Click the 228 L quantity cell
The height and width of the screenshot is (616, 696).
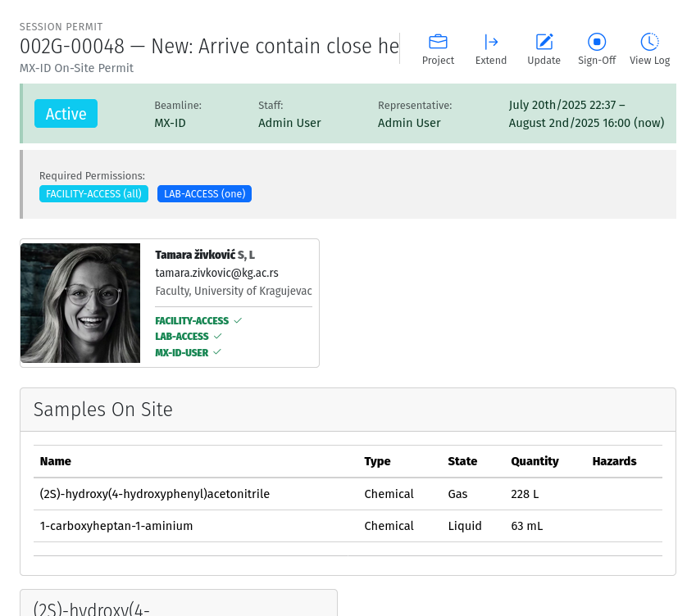[525, 494]
